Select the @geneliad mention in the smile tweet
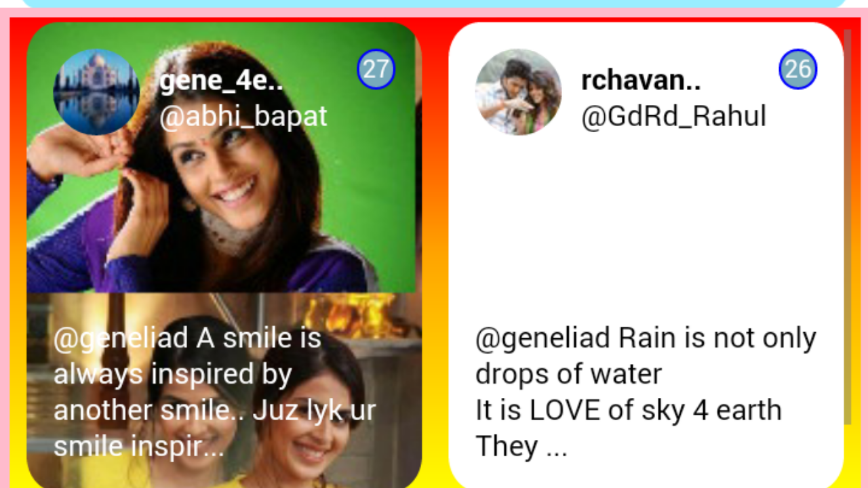Screen dimensions: 868x488 click(x=121, y=338)
